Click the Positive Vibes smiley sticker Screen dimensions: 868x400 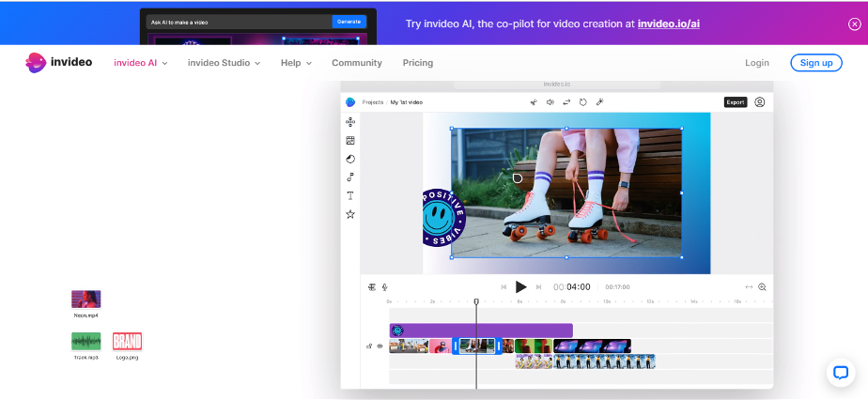443,218
